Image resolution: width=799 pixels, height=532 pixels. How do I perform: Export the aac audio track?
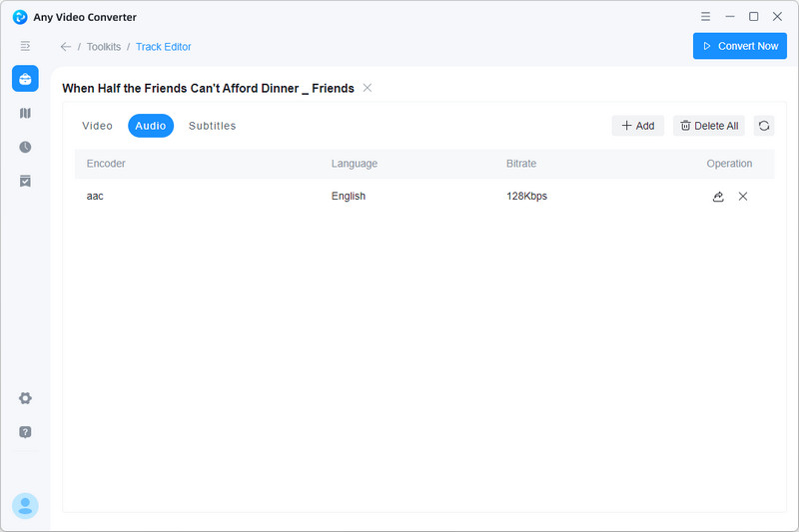point(718,197)
